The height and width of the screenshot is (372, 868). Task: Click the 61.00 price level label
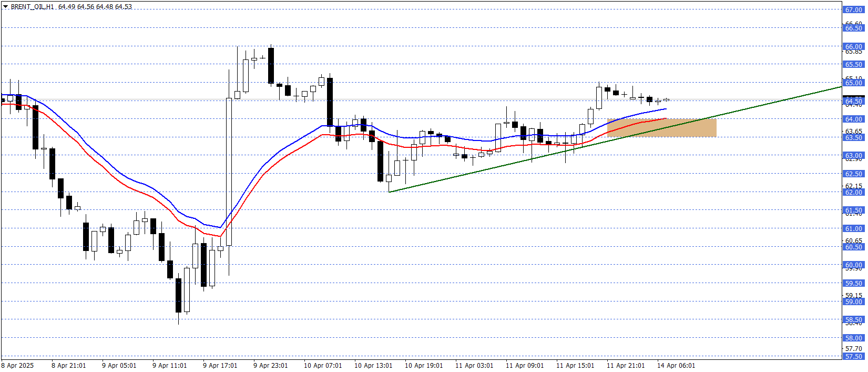click(x=853, y=228)
